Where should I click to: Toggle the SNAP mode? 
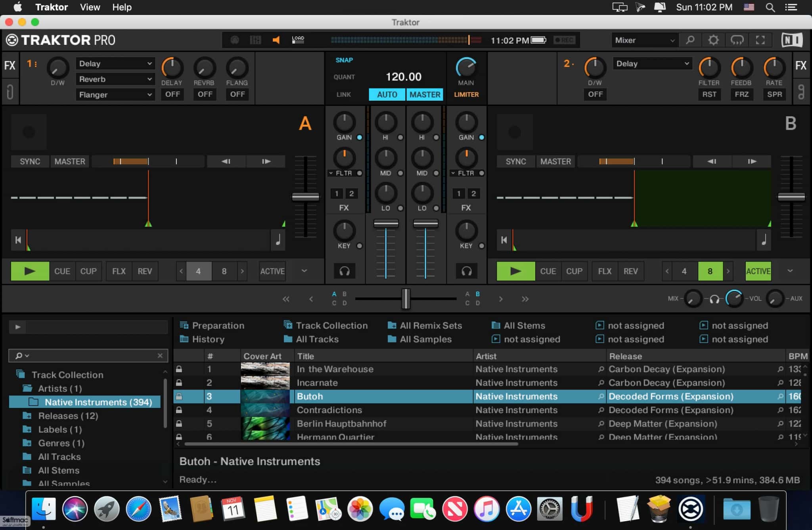coord(344,60)
